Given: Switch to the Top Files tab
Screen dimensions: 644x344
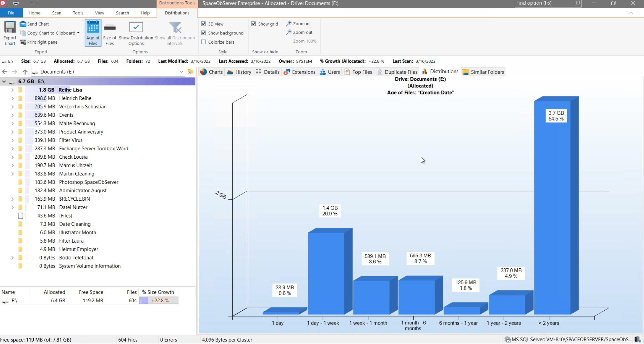Looking at the screenshot, I should (358, 72).
